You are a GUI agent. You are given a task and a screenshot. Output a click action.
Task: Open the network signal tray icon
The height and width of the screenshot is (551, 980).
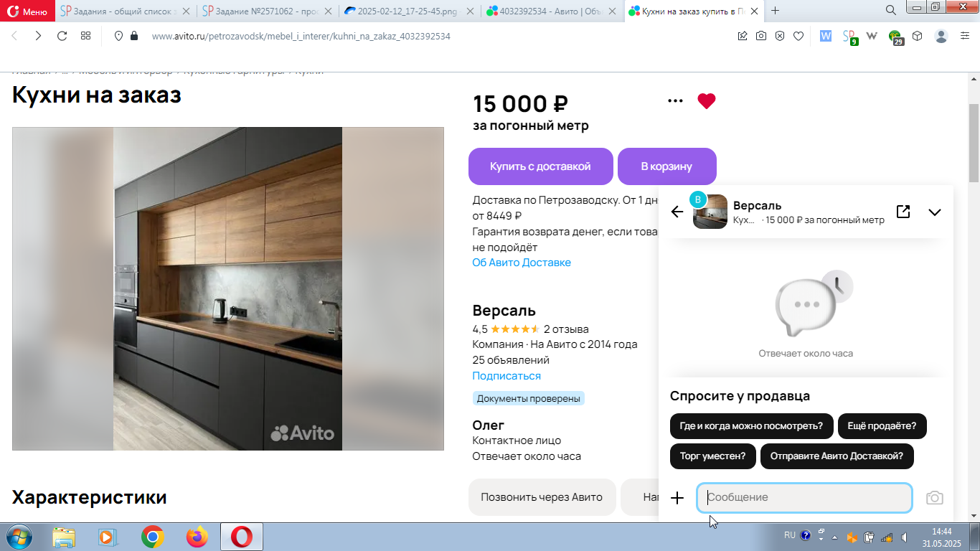(887, 537)
